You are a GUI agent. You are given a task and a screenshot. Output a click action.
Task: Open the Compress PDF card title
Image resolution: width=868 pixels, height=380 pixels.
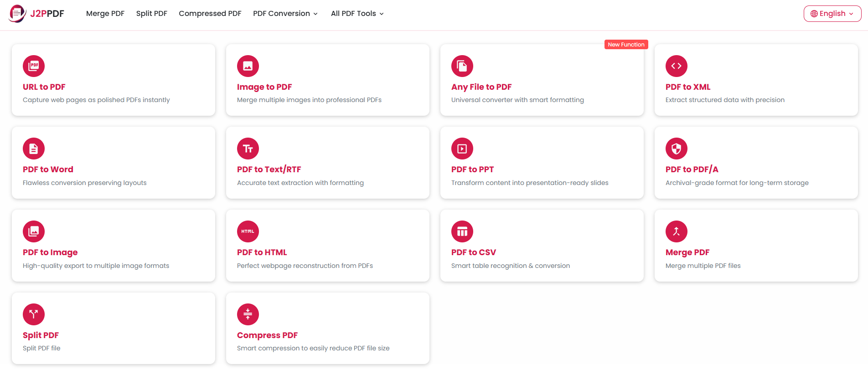(x=267, y=335)
